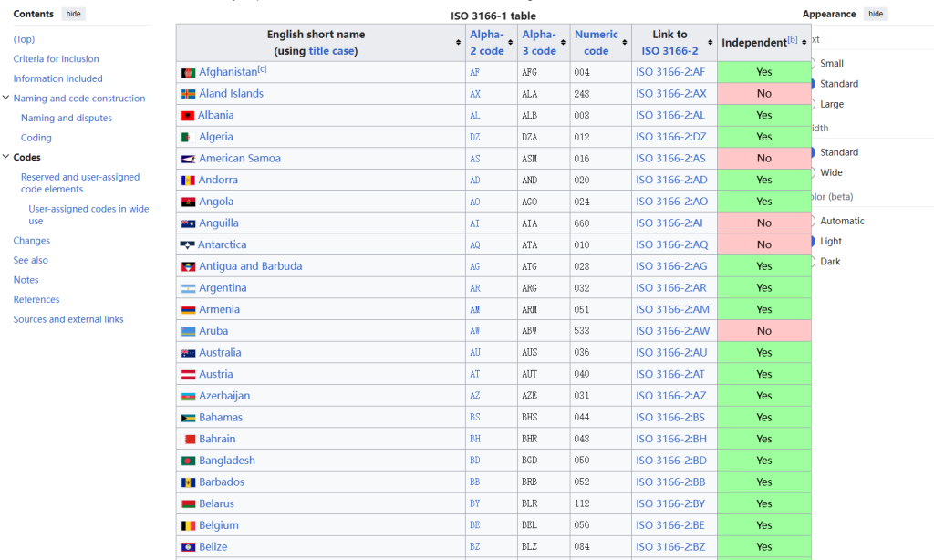Click the Australia flag icon

[x=188, y=353]
